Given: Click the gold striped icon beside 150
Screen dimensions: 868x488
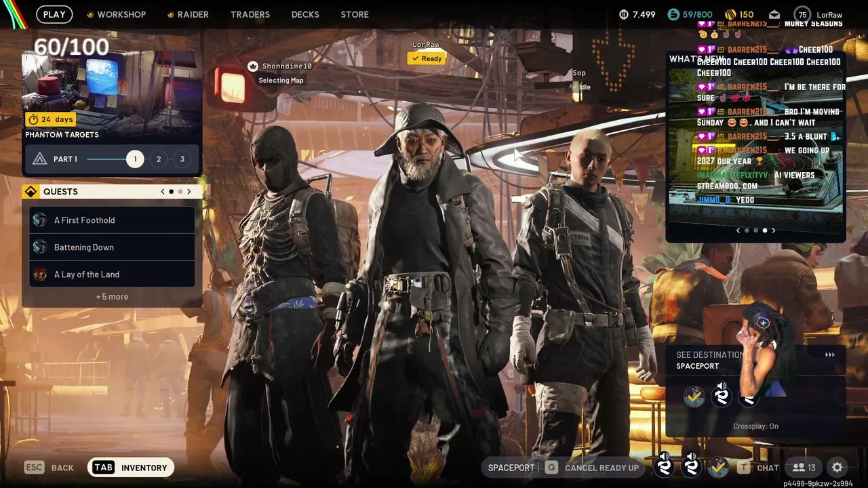Looking at the screenshot, I should point(730,14).
